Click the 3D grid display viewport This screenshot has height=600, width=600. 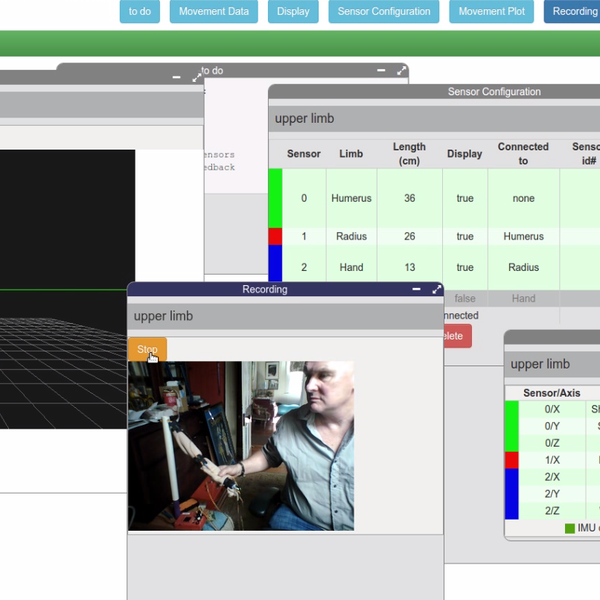click(67, 289)
